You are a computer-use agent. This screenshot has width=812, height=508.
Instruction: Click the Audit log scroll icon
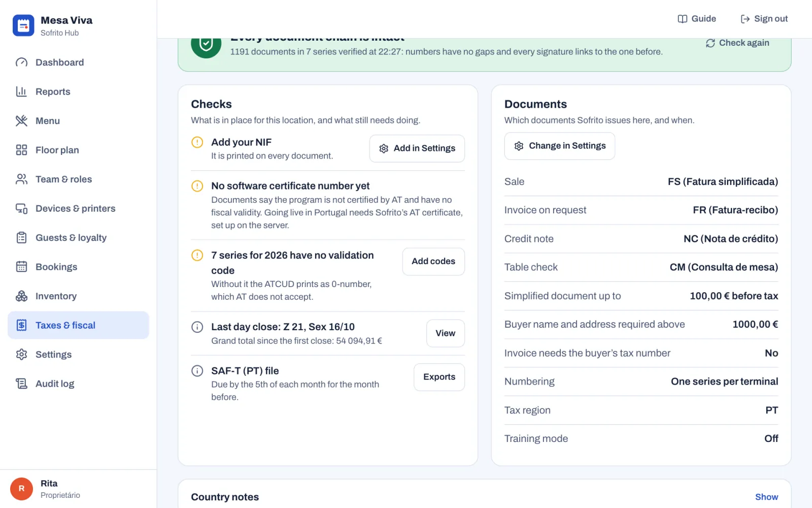pos(21,384)
